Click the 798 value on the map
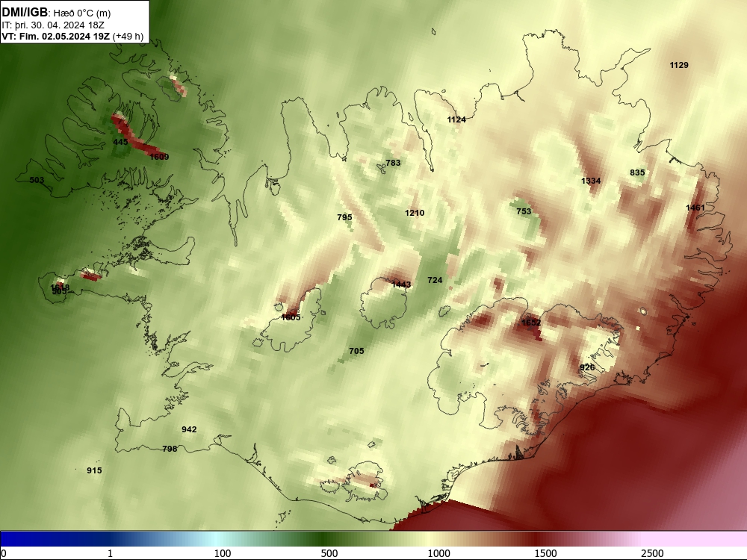This screenshot has height=560, width=747. tap(170, 449)
